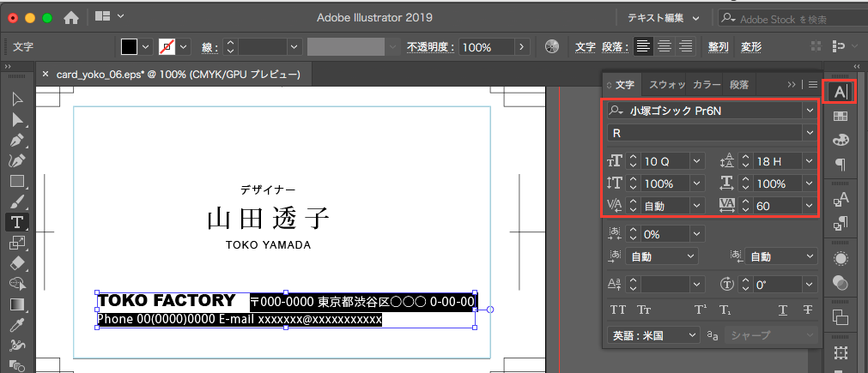Enable center text alignment in the control bar
This screenshot has height=373, width=868.
pyautogui.click(x=665, y=47)
